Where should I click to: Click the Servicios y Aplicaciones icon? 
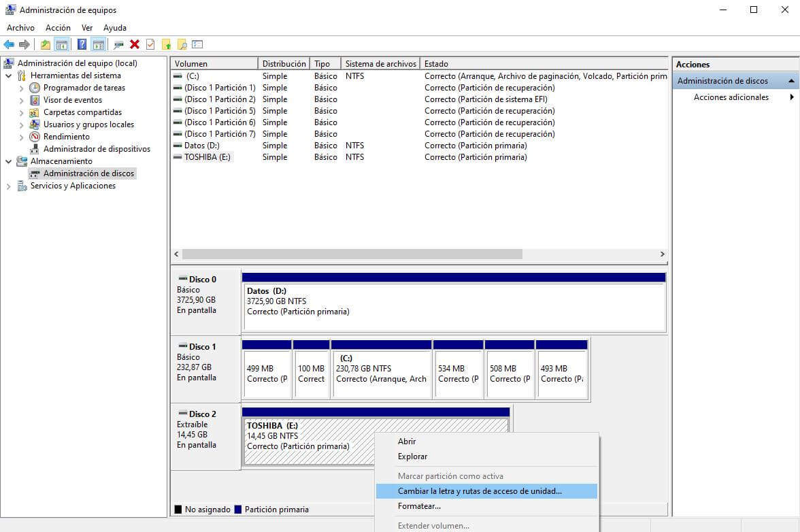pyautogui.click(x=22, y=186)
